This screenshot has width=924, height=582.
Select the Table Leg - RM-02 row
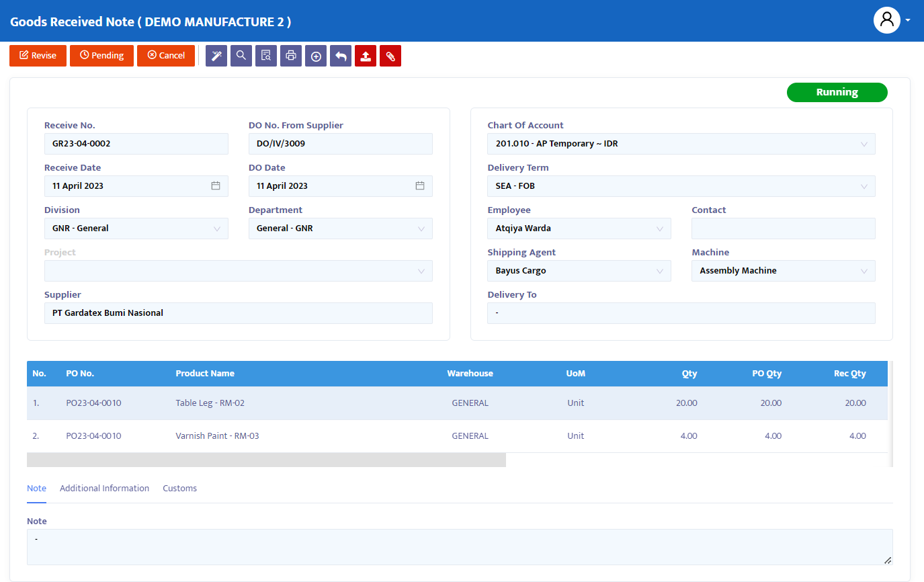[x=457, y=403]
